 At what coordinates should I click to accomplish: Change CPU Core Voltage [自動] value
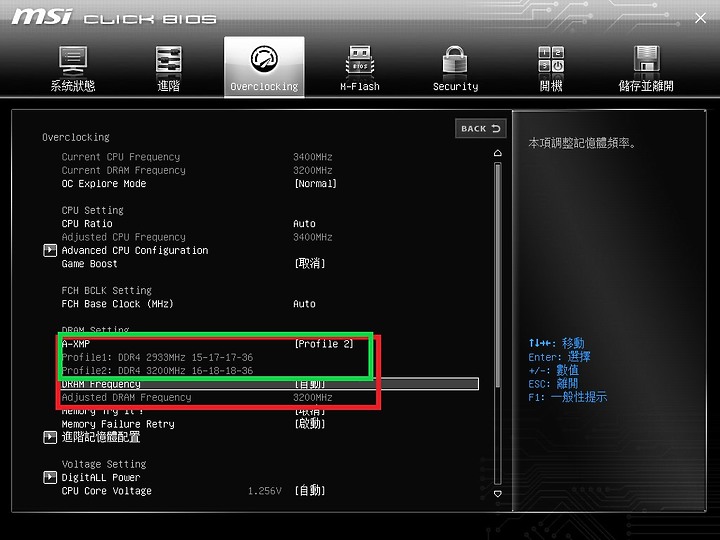310,490
